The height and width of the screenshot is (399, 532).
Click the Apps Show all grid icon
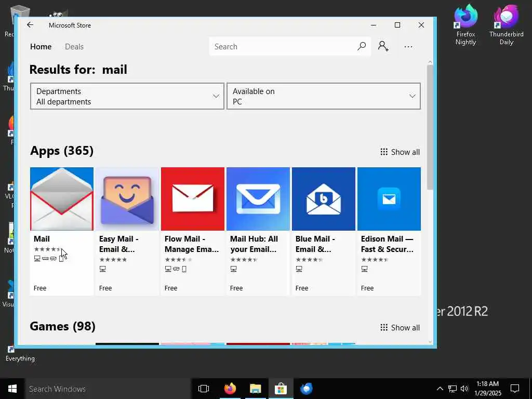coord(384,152)
